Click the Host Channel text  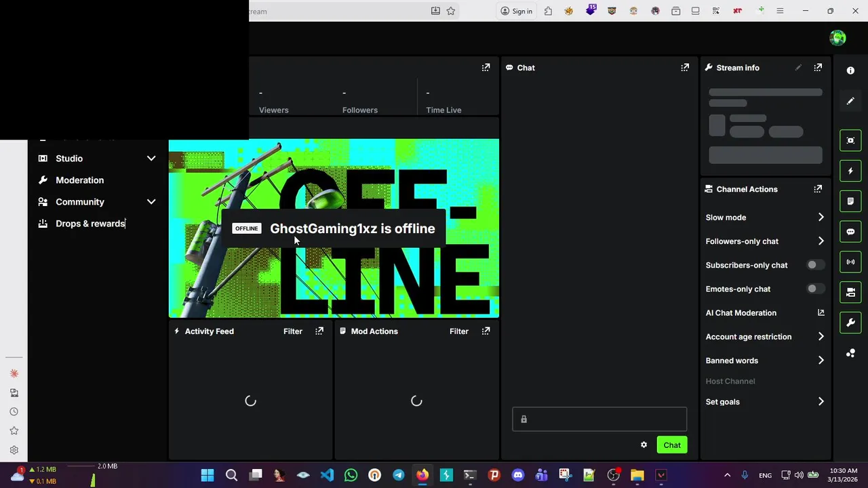coord(730,381)
